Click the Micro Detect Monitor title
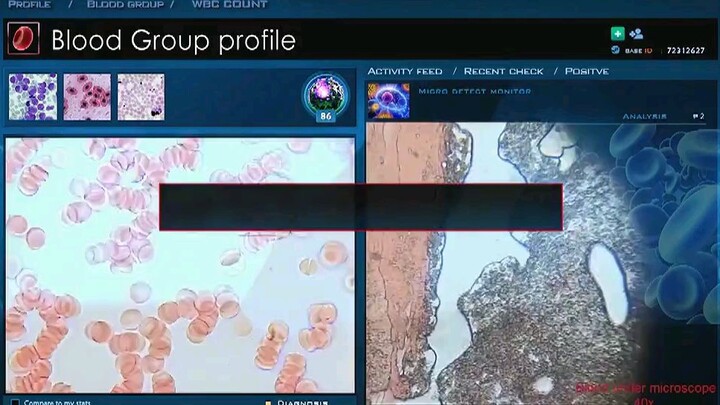720x405 pixels. pyautogui.click(x=475, y=91)
